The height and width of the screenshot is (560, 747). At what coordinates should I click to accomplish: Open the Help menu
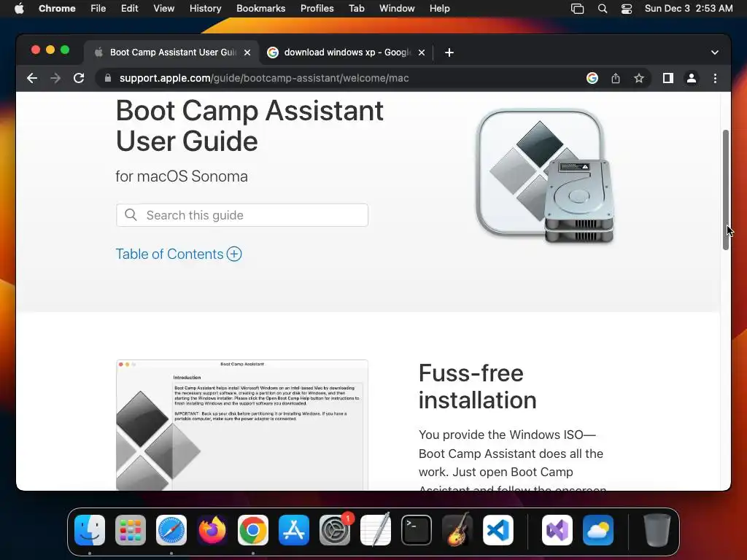[439, 9]
